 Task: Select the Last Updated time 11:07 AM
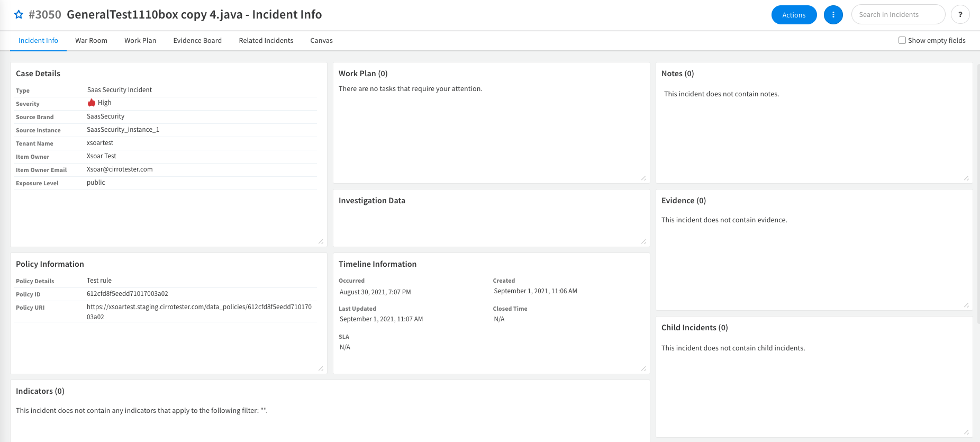click(411, 319)
